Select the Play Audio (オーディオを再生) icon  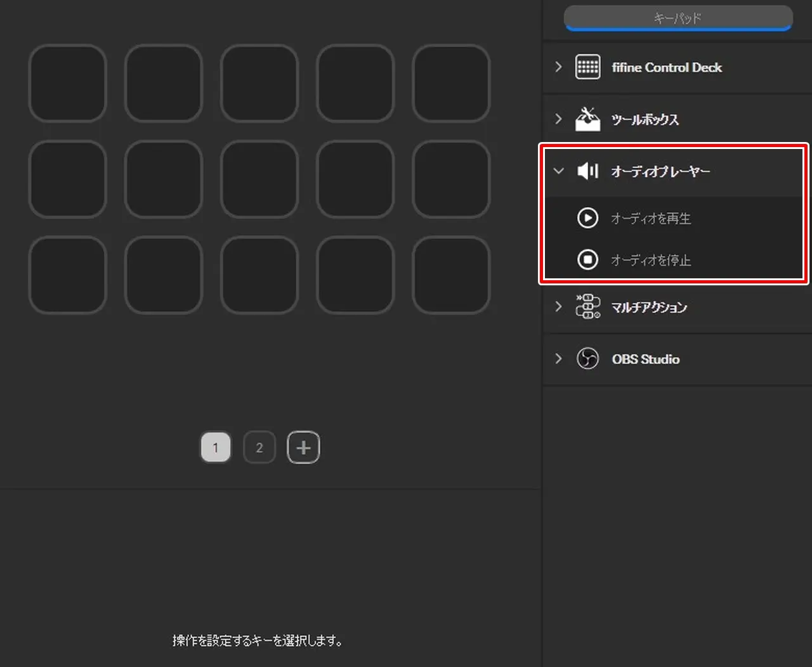tap(587, 218)
